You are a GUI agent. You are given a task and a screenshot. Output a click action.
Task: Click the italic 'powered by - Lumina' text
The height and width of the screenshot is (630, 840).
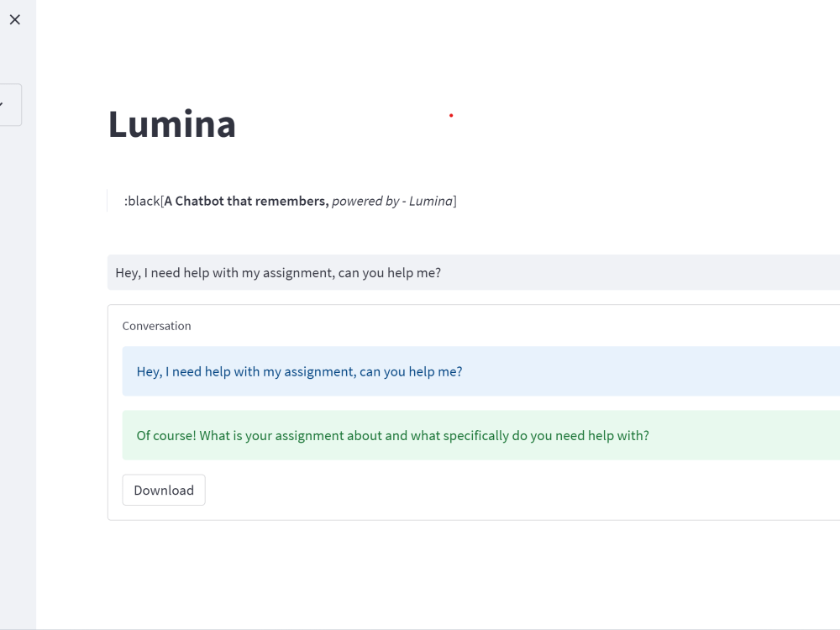[x=391, y=201]
